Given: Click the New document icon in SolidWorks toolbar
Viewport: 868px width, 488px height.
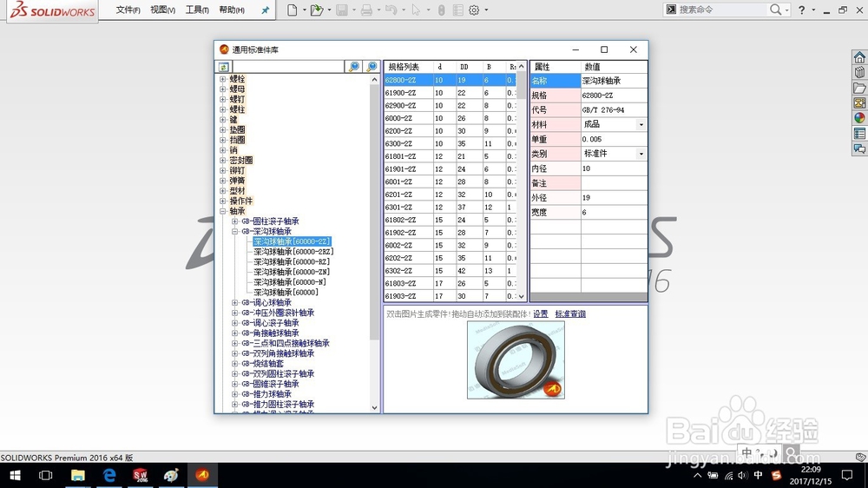Looking at the screenshot, I should click(293, 10).
